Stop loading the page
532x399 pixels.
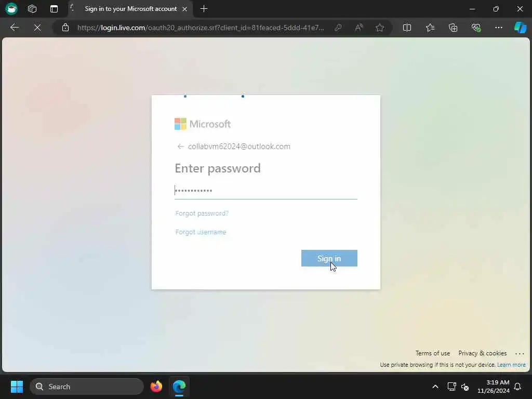(37, 28)
